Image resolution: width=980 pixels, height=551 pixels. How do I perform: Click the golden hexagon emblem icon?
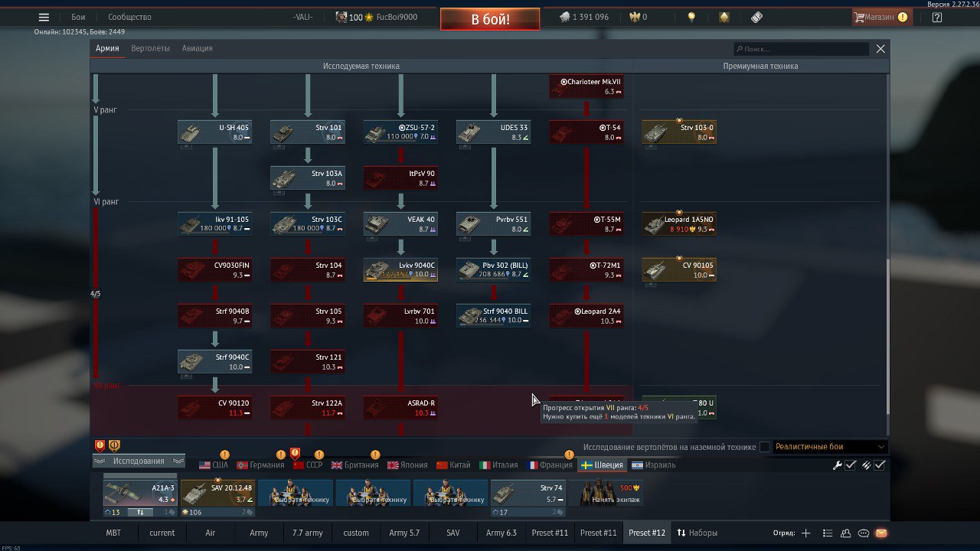click(x=724, y=17)
